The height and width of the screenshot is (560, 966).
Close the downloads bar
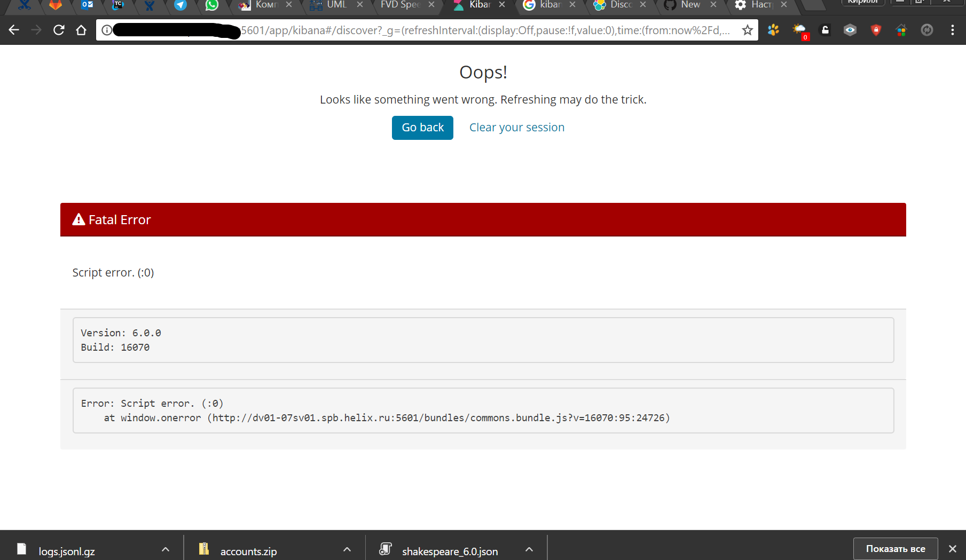953,549
